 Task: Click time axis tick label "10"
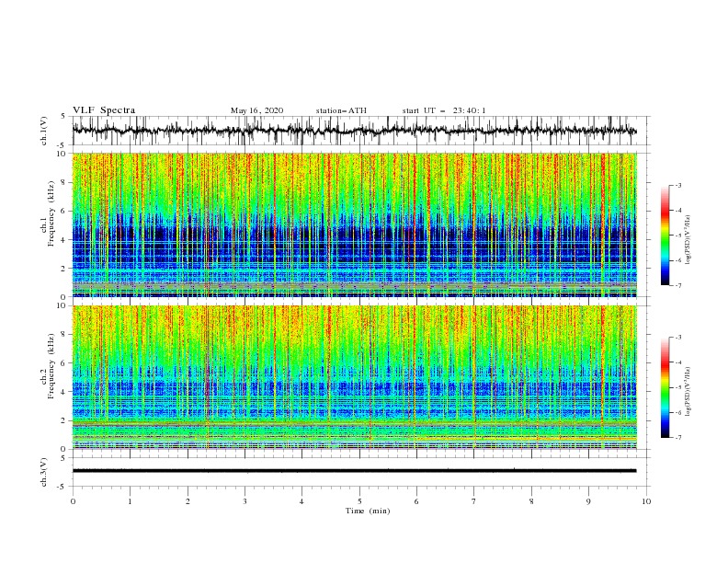[646, 501]
